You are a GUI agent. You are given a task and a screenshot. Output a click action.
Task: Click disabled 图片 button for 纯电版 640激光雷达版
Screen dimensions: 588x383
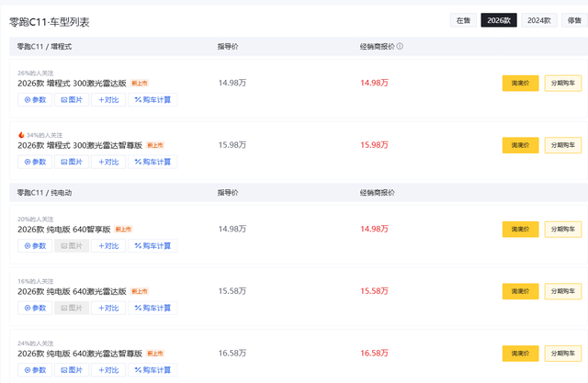point(72,308)
